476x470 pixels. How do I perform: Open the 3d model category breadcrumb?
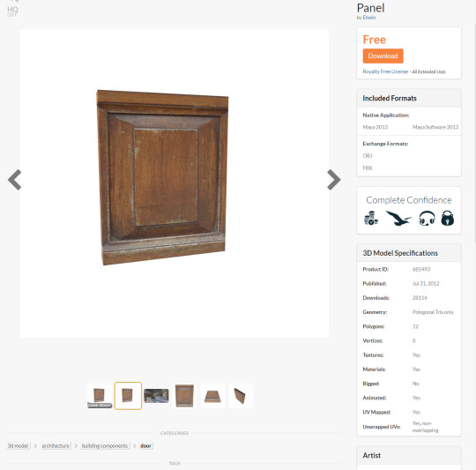[x=19, y=445]
